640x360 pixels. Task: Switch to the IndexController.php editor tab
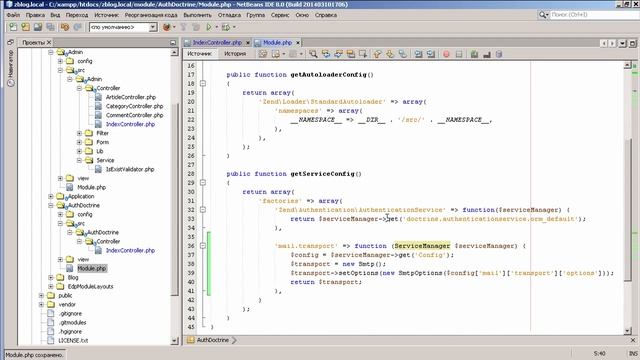(217, 42)
